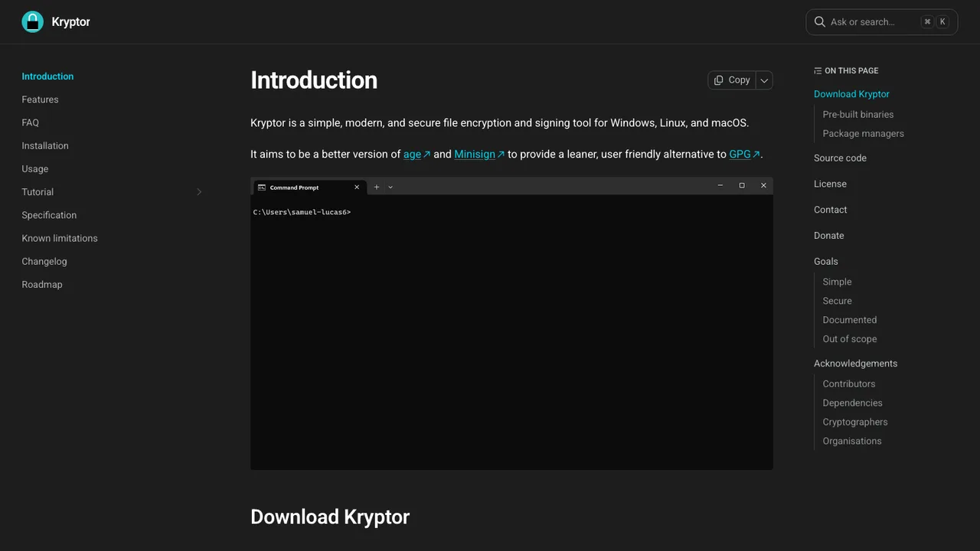Click the Copy button

tap(731, 80)
